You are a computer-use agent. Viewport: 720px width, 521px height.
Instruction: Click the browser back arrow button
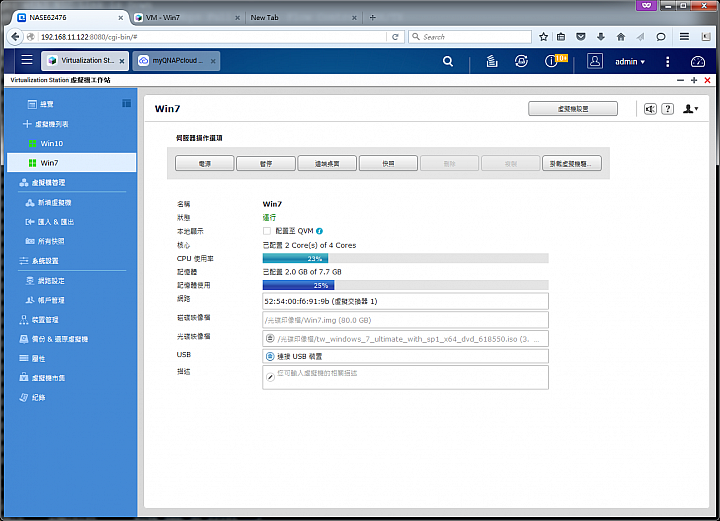[15, 37]
